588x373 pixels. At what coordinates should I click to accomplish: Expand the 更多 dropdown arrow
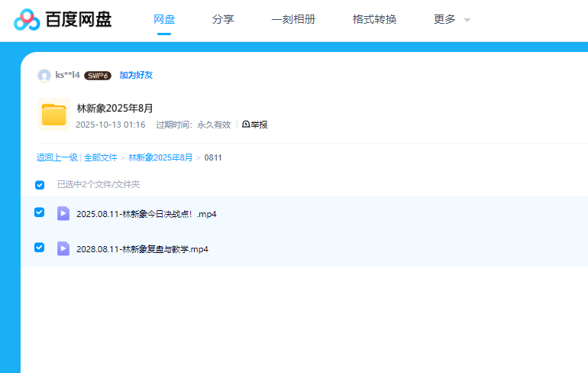pyautogui.click(x=467, y=20)
